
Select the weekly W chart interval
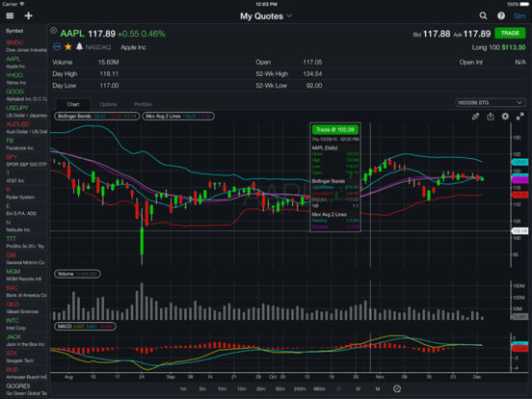coord(358,388)
